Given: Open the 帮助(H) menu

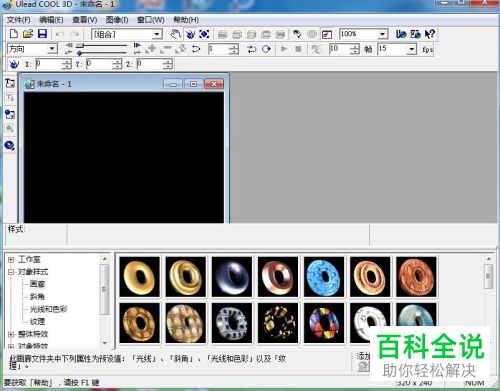Looking at the screenshot, I should (186, 20).
